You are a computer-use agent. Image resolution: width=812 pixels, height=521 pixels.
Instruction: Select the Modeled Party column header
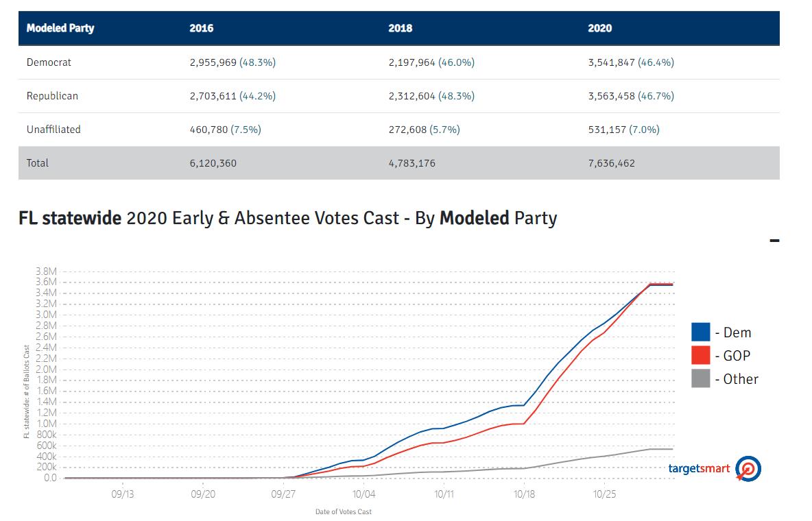(x=60, y=28)
